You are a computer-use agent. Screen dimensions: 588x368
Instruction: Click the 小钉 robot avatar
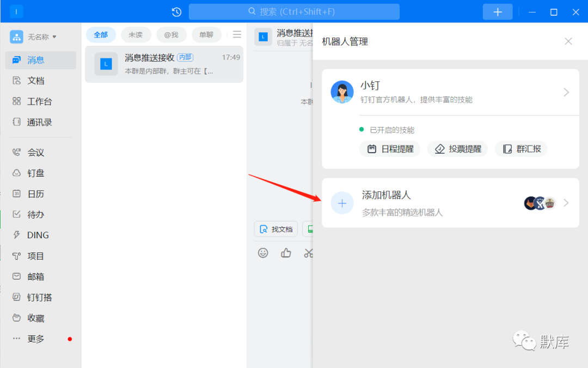342,92
